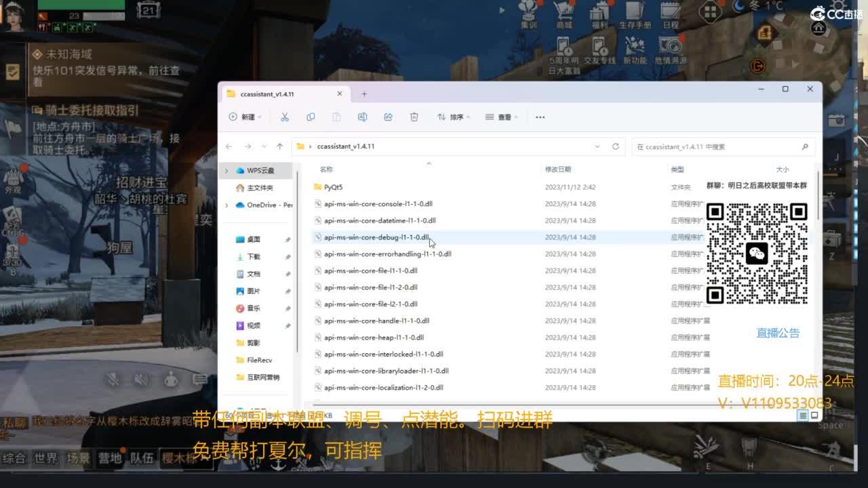
Task: Expand the WPS云盘 tree node
Action: point(226,171)
